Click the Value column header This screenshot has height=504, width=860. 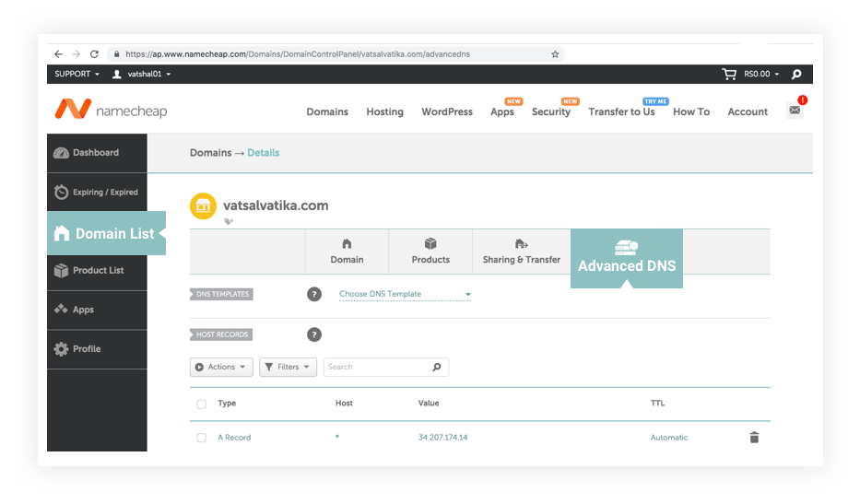[x=429, y=403]
